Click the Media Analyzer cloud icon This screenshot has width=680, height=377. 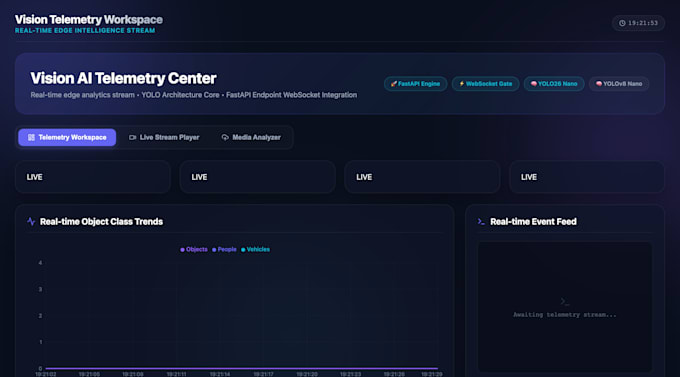pos(225,138)
